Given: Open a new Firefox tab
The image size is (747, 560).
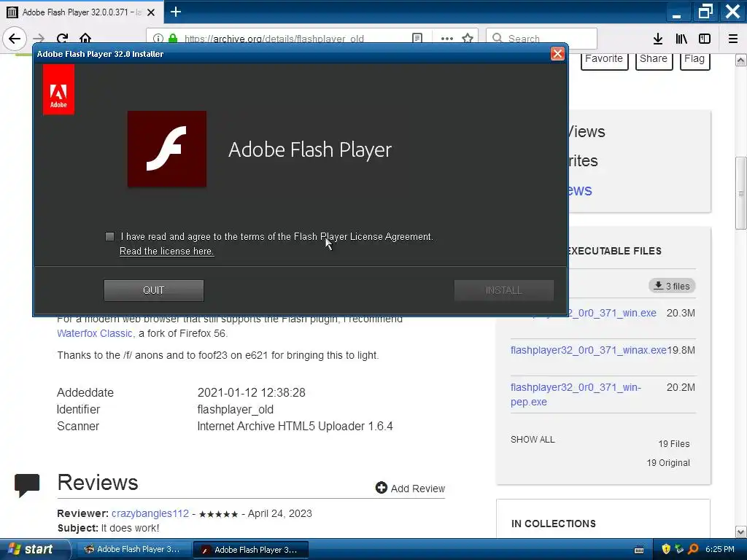Looking at the screenshot, I should point(176,12).
